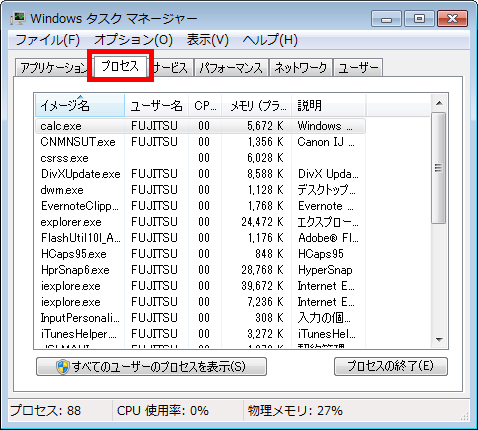Sort by メモリ column header
478x430 pixels.
click(x=257, y=106)
